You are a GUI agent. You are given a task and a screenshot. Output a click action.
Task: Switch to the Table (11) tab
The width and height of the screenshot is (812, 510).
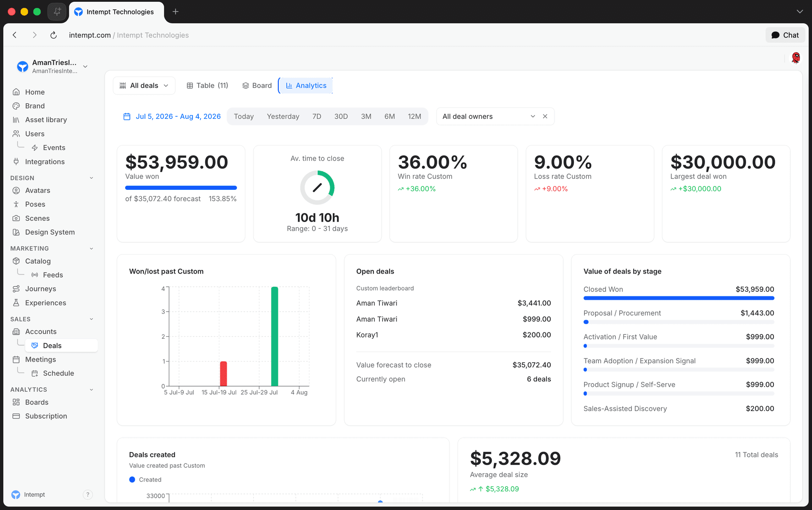coord(207,85)
